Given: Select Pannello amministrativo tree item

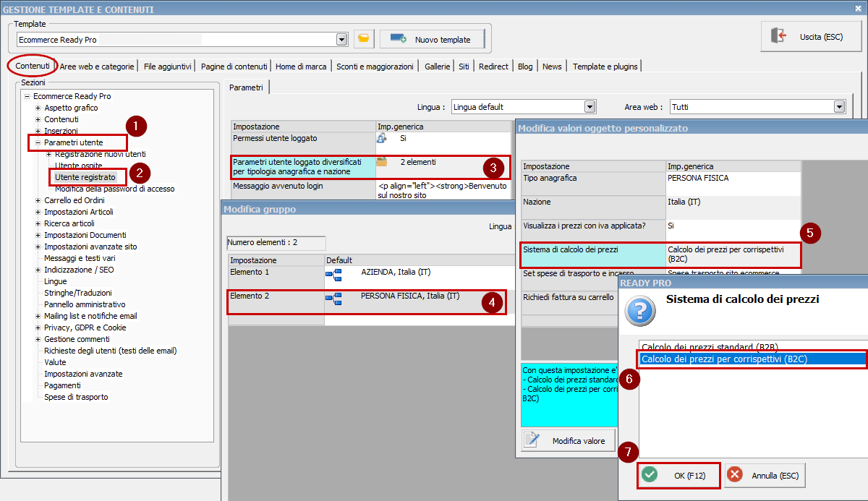Looking at the screenshot, I should (x=85, y=304).
